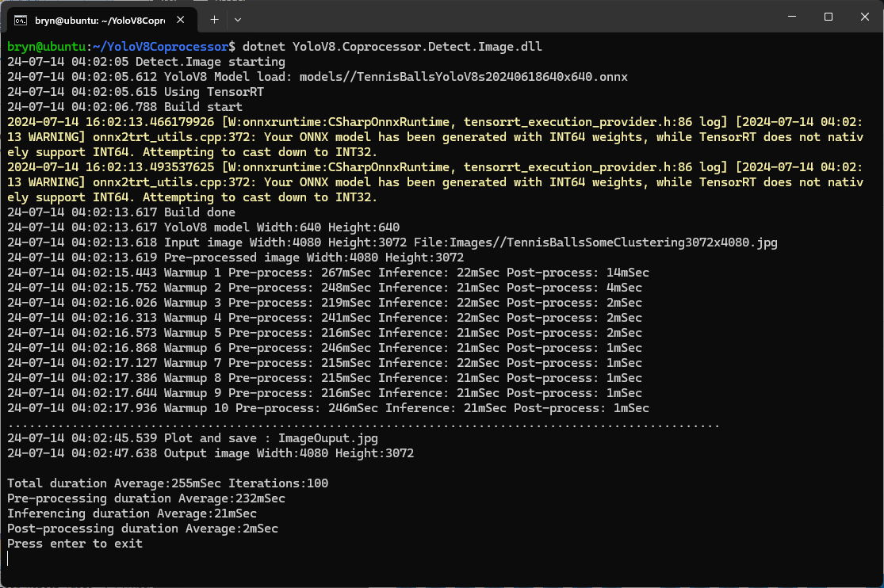Click the first yellow onnxruntime WARNING line
The width and height of the screenshot is (884, 588).
[x=434, y=122]
